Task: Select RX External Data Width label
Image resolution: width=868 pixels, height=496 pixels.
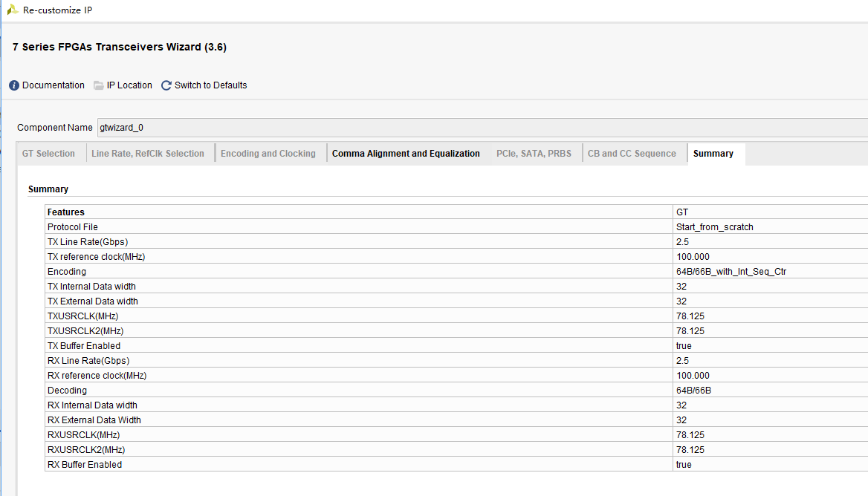Action: pos(94,420)
